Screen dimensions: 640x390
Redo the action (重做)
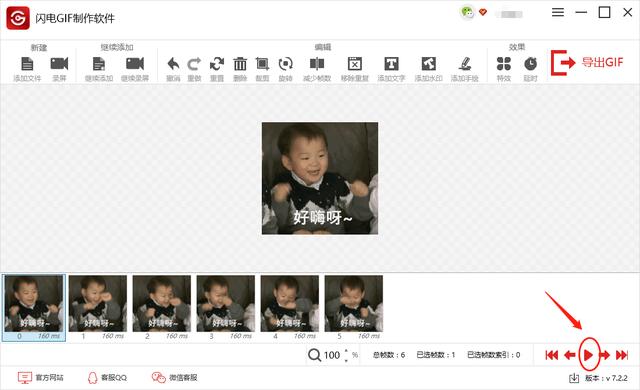pyautogui.click(x=194, y=64)
